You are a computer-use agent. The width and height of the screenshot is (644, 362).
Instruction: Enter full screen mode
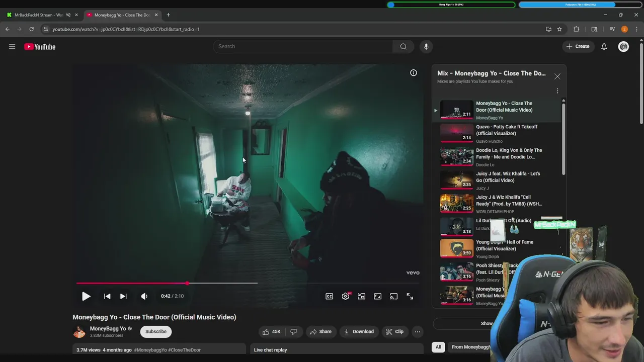pos(410,297)
